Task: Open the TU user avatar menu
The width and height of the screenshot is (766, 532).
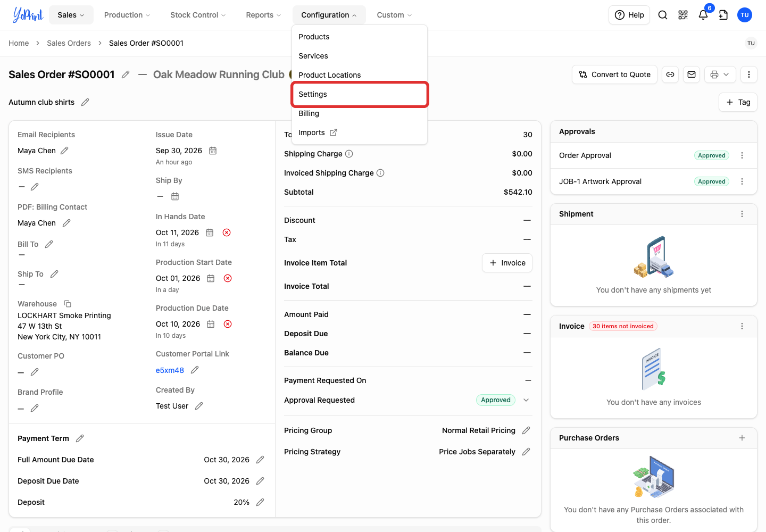Action: click(x=745, y=15)
